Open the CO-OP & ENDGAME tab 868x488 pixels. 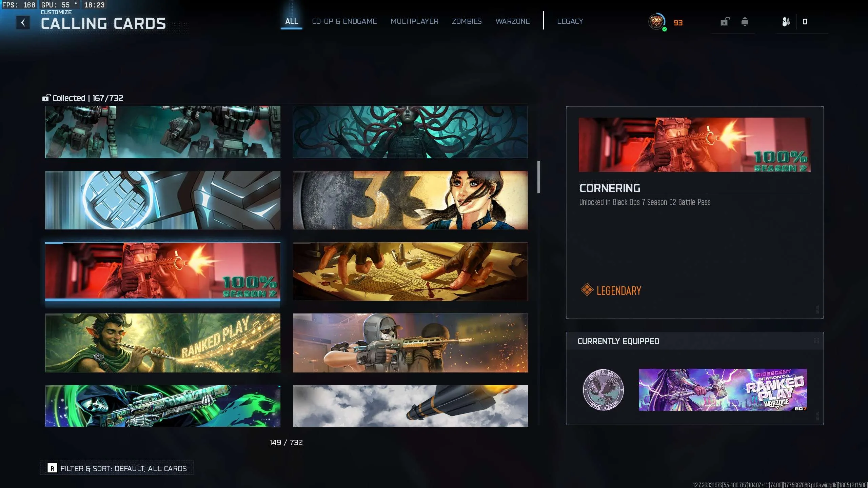tap(344, 21)
